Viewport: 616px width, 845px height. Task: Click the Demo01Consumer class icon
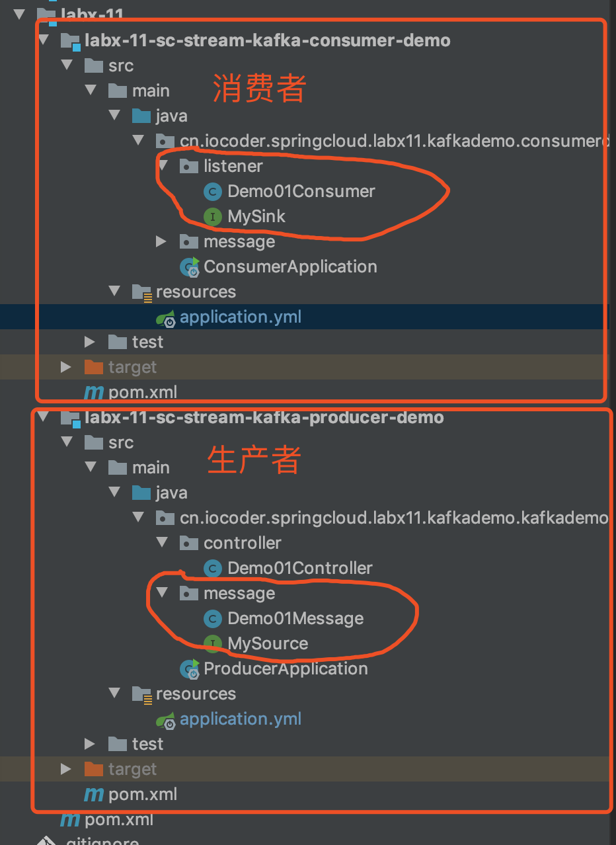click(212, 192)
